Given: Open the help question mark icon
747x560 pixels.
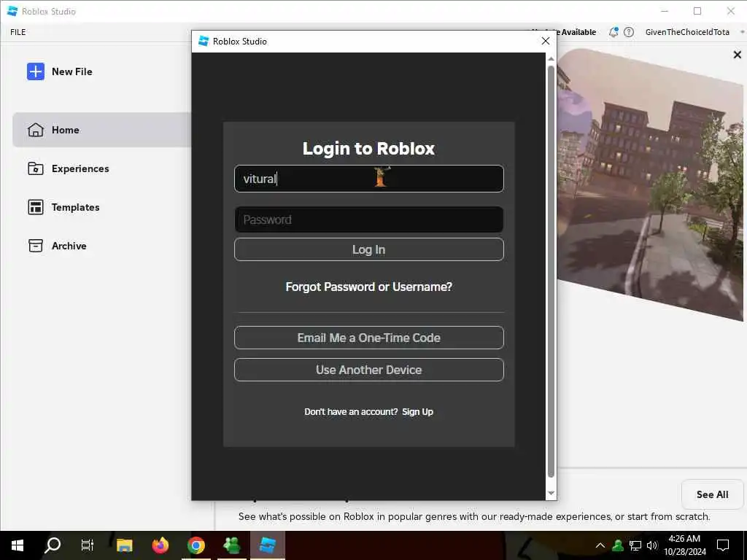Looking at the screenshot, I should point(629,32).
